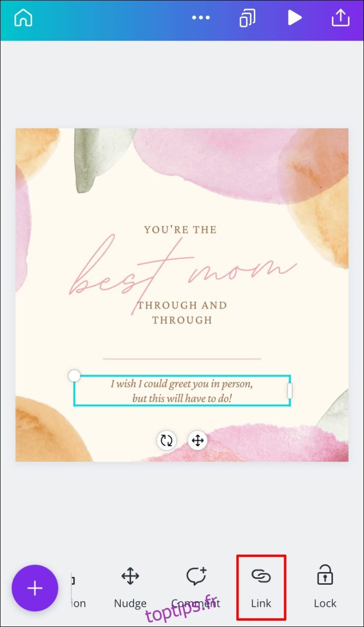Screen dimensions: 364x627
Task: Click the round corner handle of the text box
Action: (74, 376)
